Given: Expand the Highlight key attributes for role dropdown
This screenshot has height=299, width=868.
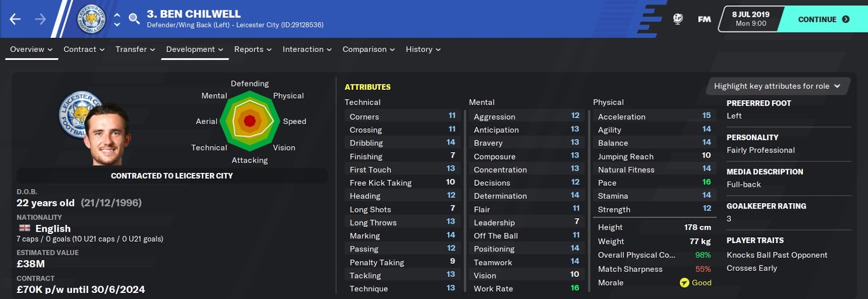Looking at the screenshot, I should pos(777,86).
